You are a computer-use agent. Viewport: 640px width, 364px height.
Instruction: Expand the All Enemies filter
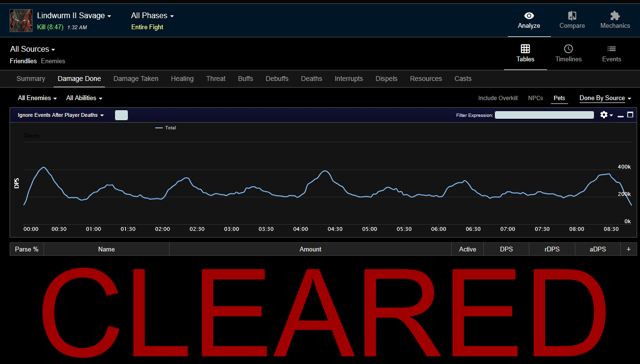[37, 98]
